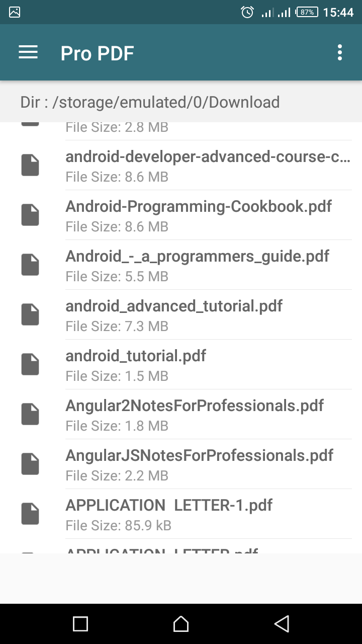
Task: Tap the Dir path /storage/emulated/0/Download bar
Action: 150,102
